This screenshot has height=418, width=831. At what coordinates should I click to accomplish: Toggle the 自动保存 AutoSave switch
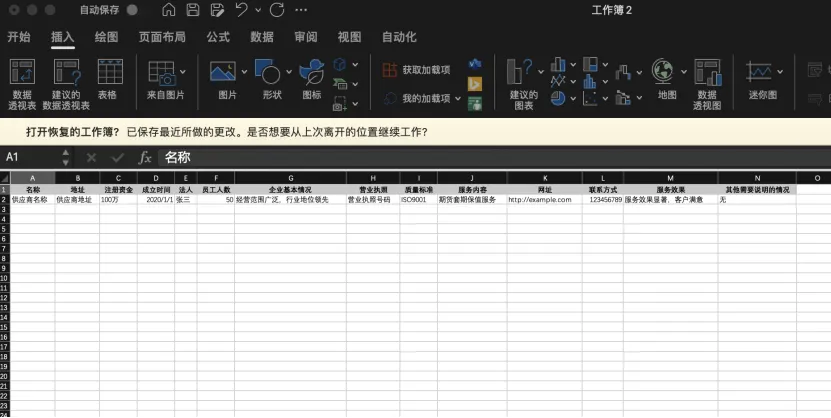tap(132, 10)
